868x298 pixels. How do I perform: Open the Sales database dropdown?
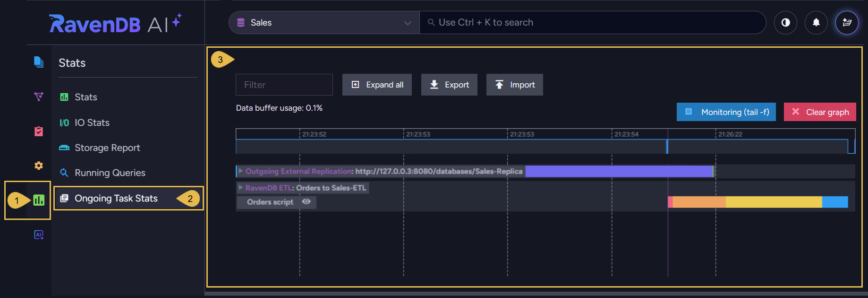(x=324, y=22)
